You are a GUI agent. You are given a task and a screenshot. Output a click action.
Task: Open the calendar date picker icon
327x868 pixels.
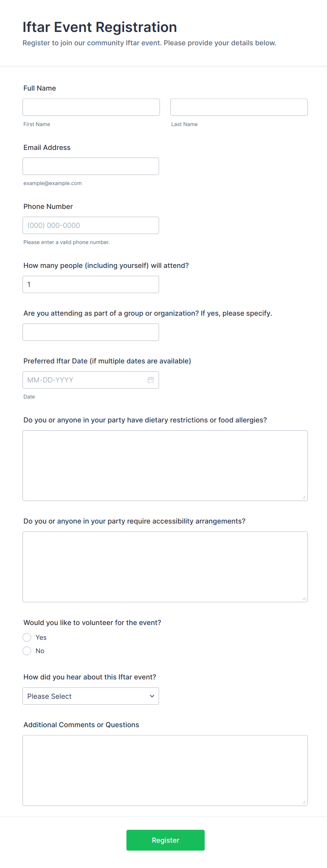click(x=151, y=380)
